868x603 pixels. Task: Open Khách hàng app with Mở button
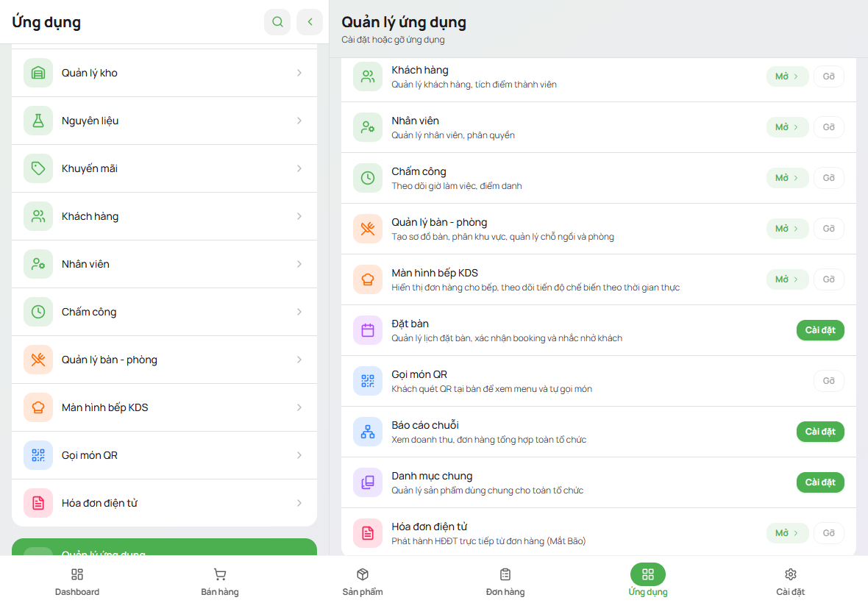[x=787, y=76]
